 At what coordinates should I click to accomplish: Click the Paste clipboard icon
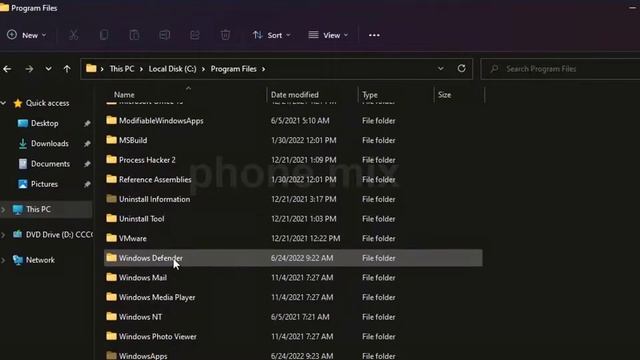point(134,35)
